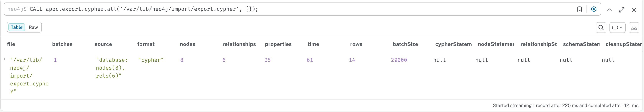Switch to the Table view
Image resolution: width=644 pixels, height=112 pixels.
[16, 27]
